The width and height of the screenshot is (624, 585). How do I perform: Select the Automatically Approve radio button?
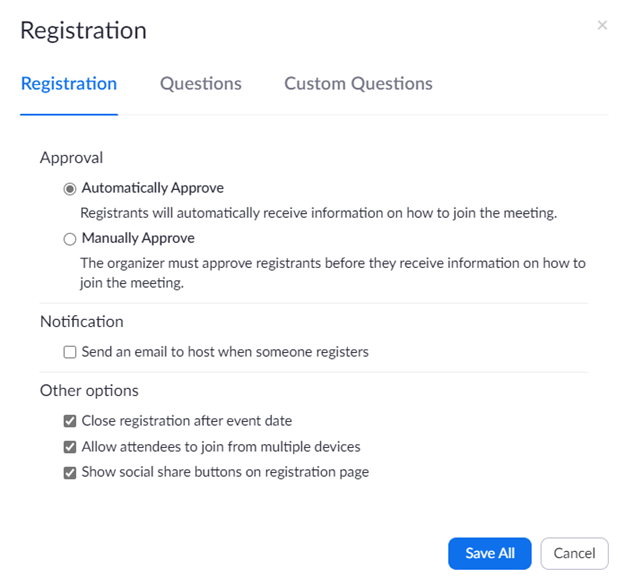pyautogui.click(x=70, y=188)
